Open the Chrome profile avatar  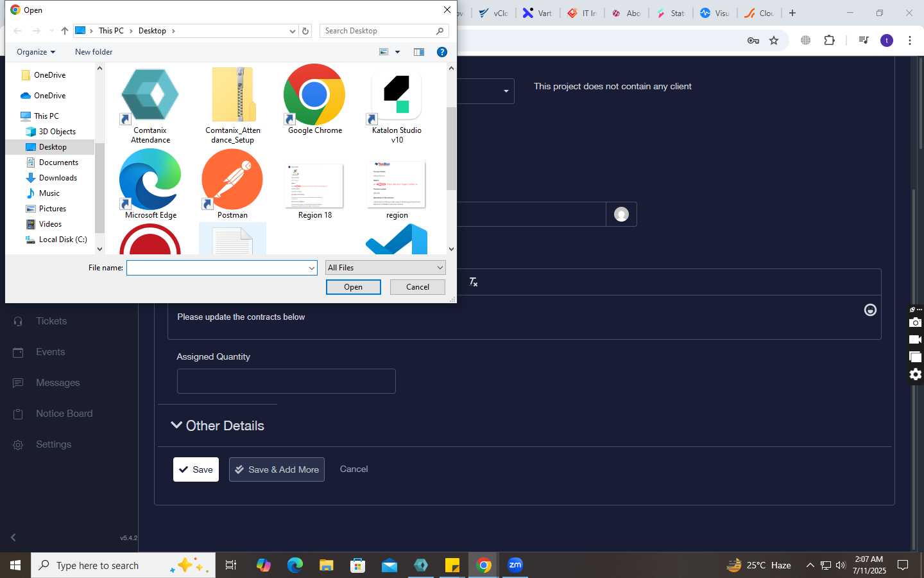(887, 40)
